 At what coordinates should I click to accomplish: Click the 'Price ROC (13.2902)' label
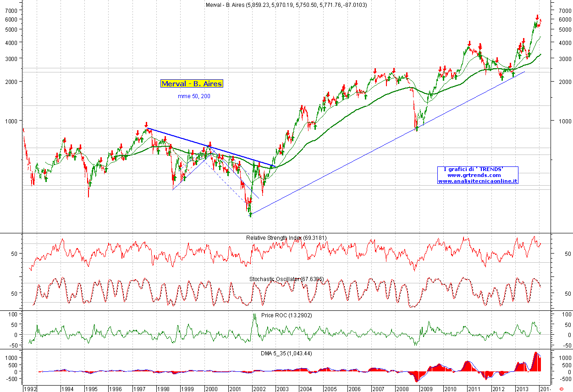tap(286, 315)
